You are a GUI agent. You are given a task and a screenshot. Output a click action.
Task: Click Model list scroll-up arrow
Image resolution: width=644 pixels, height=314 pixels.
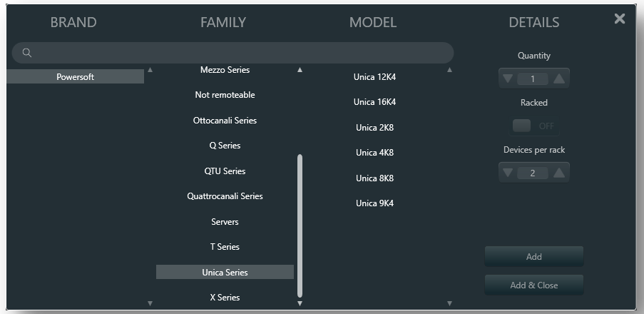click(x=449, y=70)
